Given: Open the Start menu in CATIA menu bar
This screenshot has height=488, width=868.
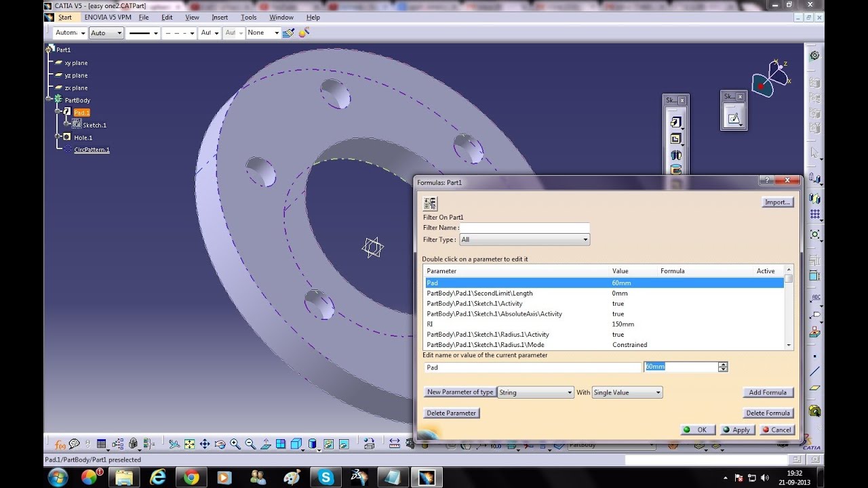Looking at the screenshot, I should click(65, 17).
